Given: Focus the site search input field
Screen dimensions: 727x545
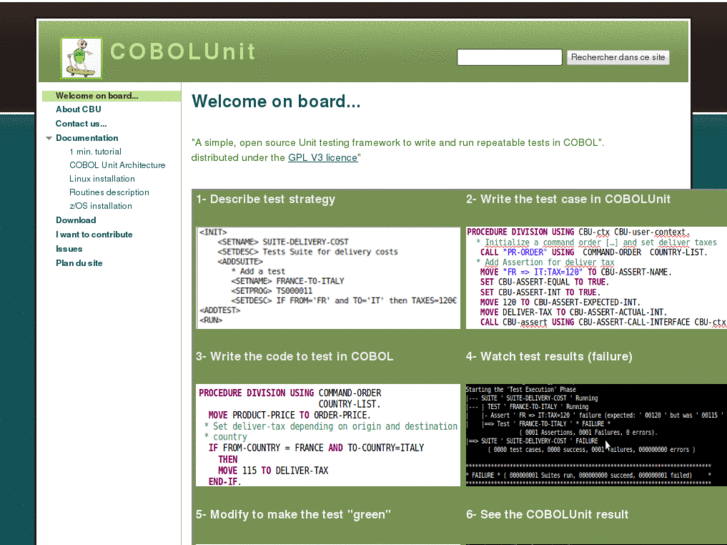Looking at the screenshot, I should pyautogui.click(x=510, y=58).
